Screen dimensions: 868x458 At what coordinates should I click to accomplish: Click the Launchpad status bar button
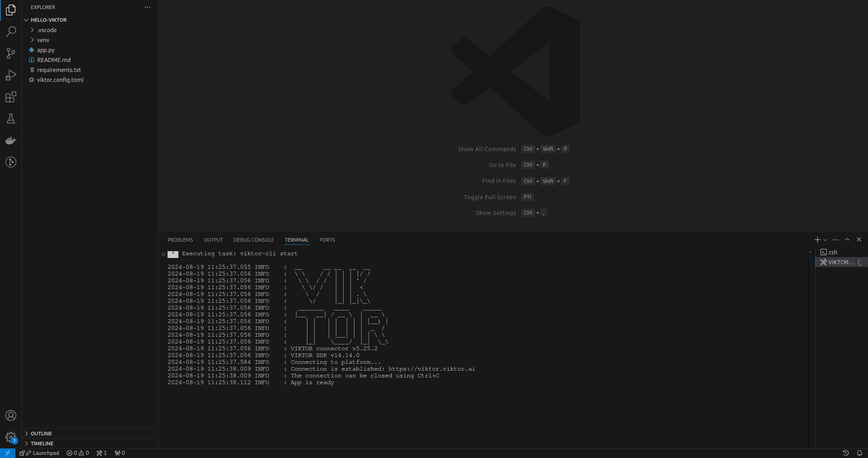[40, 453]
